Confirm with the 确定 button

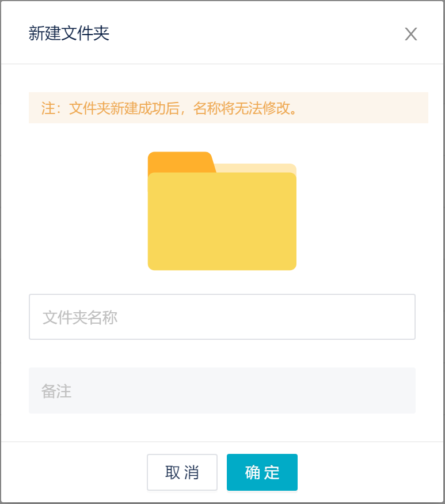[262, 472]
